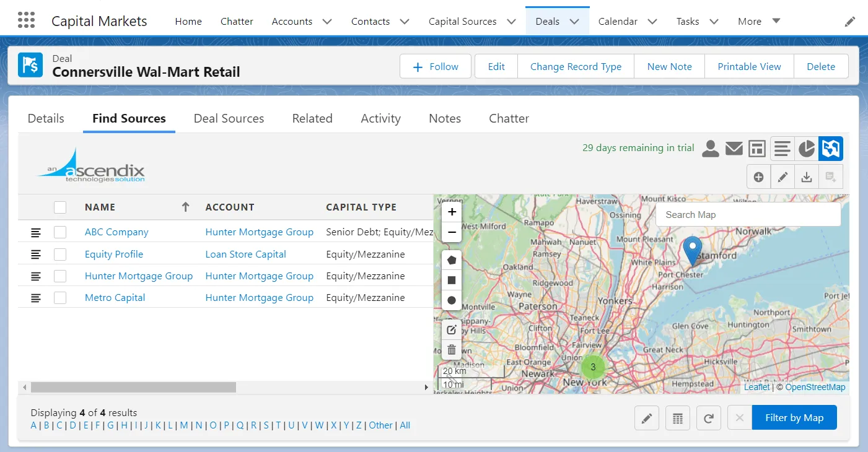Click the pencil icon below the view switcher
This screenshot has width=868, height=452.
[x=783, y=177]
